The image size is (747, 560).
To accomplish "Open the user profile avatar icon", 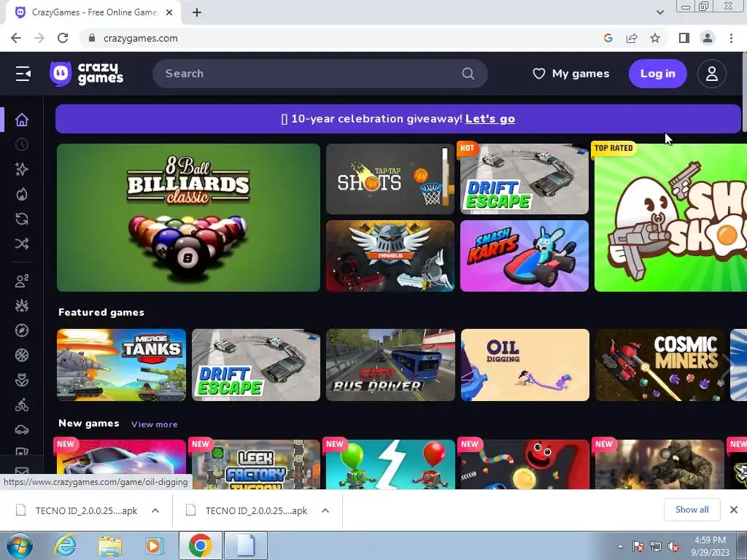I will (x=712, y=74).
